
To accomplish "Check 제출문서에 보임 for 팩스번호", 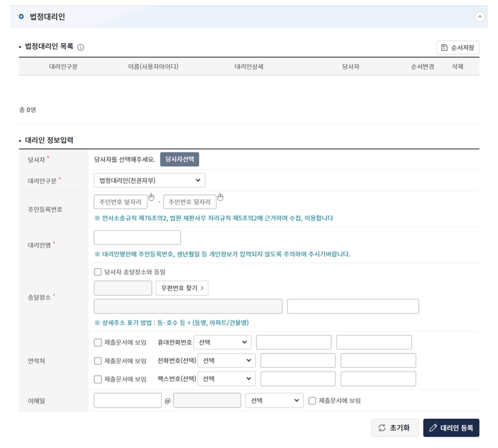I will click(98, 380).
